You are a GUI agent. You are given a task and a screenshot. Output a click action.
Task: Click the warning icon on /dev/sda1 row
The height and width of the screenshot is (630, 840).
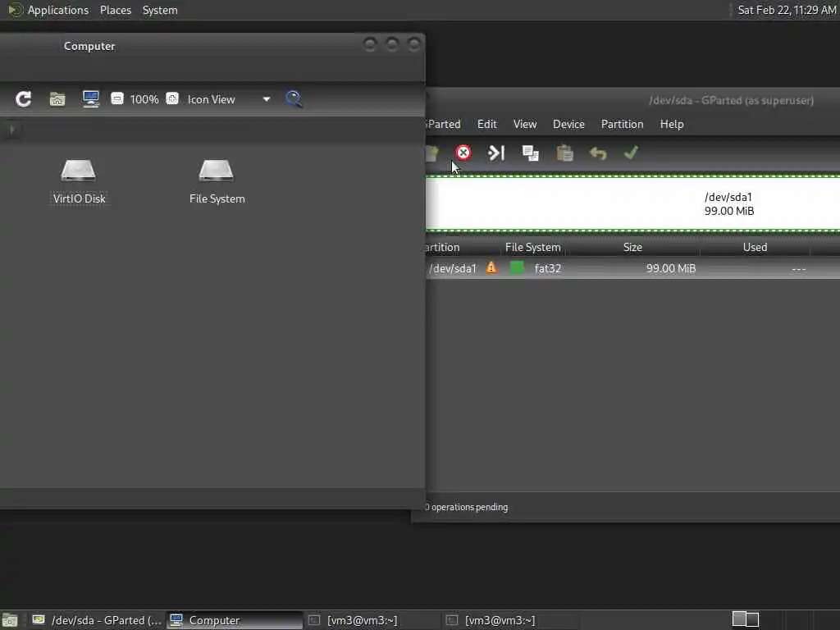coord(491,267)
